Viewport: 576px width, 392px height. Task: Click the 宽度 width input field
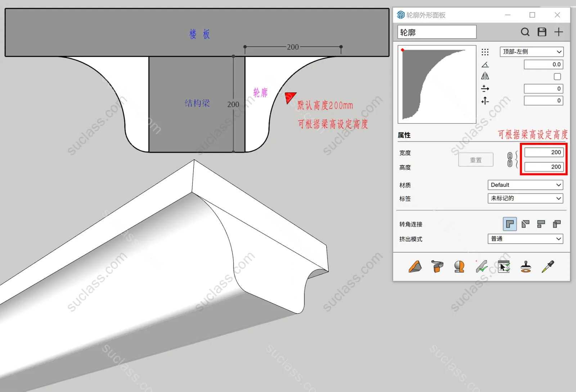tap(543, 152)
